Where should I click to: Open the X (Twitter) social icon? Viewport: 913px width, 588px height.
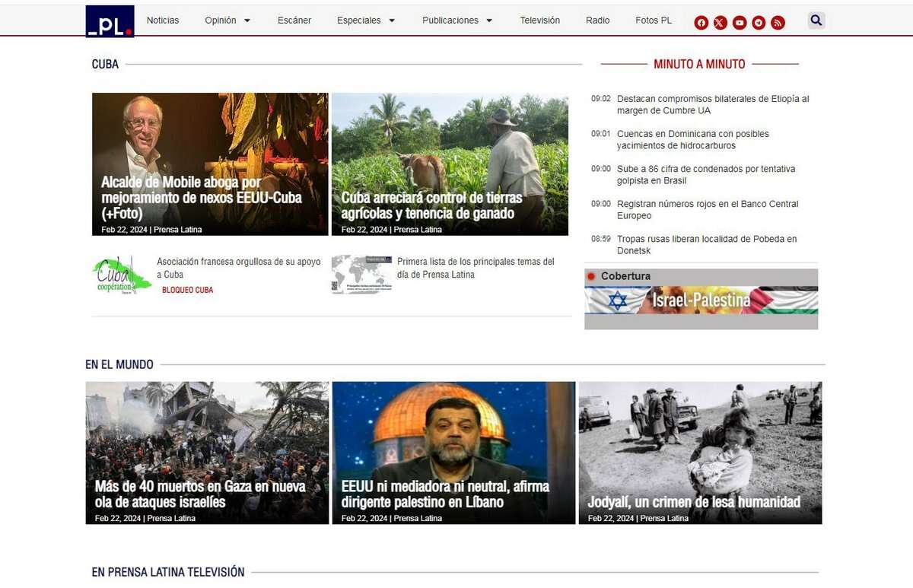pos(721,23)
